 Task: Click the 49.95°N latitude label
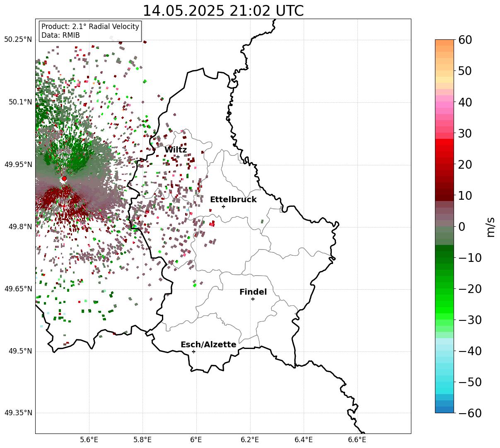pos(18,165)
